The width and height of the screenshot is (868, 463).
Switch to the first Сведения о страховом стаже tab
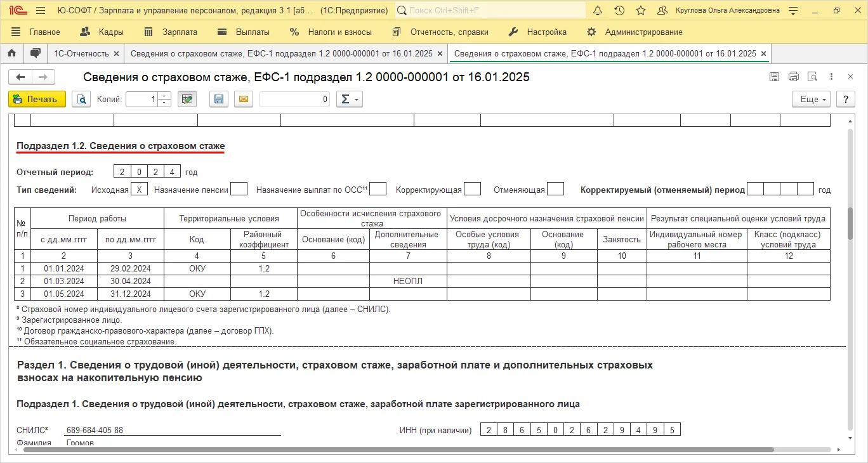(282, 53)
